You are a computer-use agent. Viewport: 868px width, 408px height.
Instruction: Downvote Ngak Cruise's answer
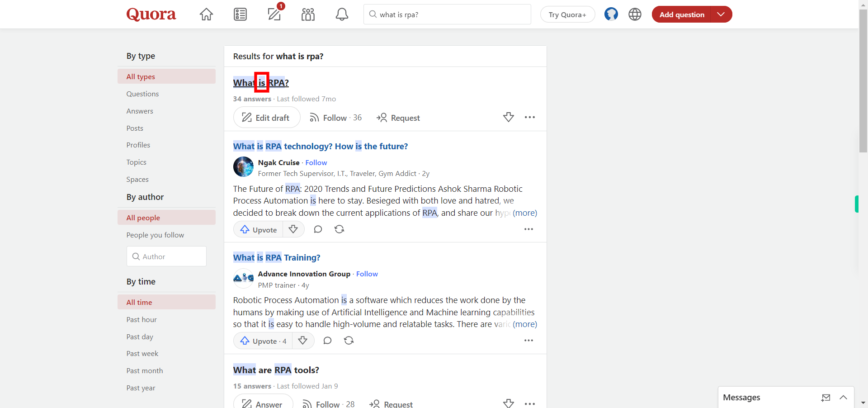(x=293, y=229)
